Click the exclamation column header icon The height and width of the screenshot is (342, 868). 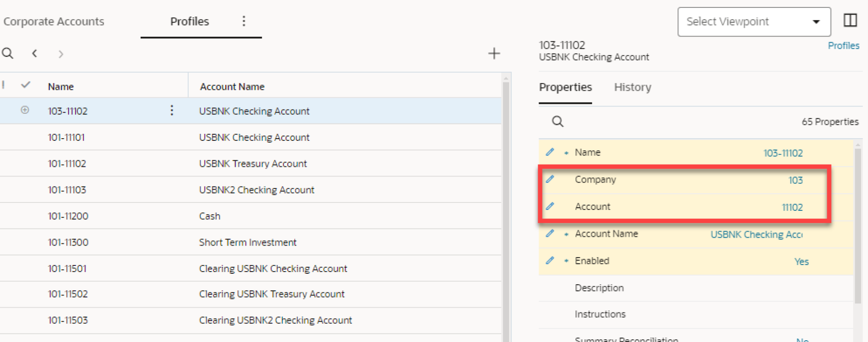(3, 85)
